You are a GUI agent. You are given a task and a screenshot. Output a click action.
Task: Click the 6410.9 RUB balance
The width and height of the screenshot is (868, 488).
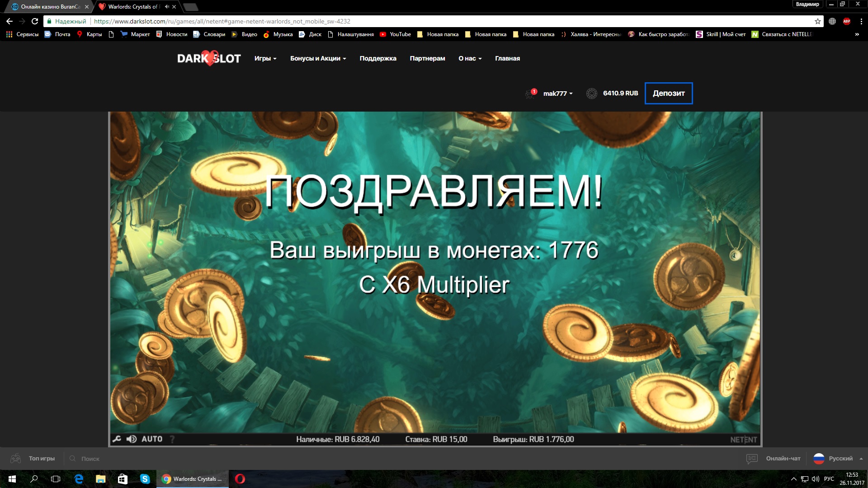click(x=620, y=93)
